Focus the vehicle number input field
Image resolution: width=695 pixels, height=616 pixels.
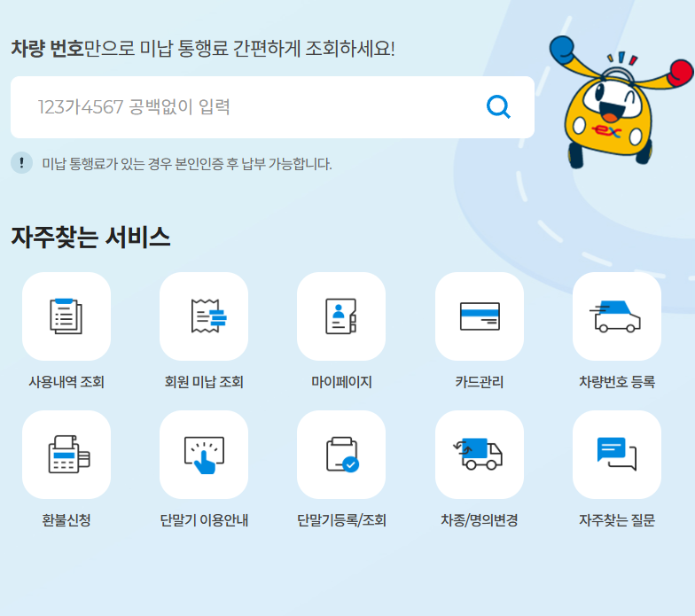point(272,107)
